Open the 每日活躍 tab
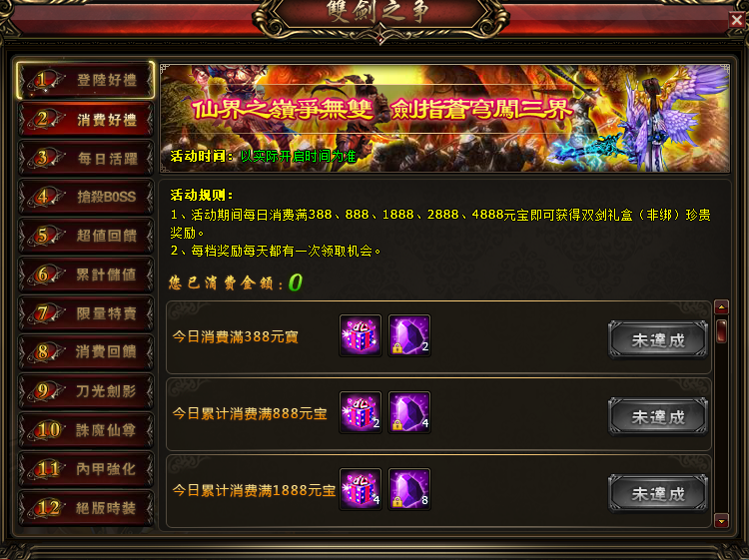The height and width of the screenshot is (560, 749). (x=86, y=158)
